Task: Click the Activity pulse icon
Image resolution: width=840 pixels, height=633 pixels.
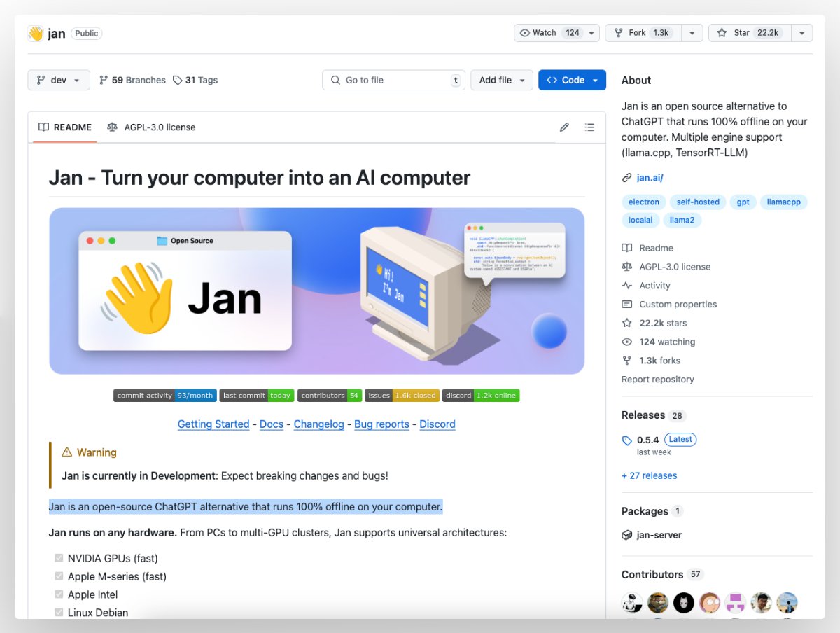Action: coord(627,286)
